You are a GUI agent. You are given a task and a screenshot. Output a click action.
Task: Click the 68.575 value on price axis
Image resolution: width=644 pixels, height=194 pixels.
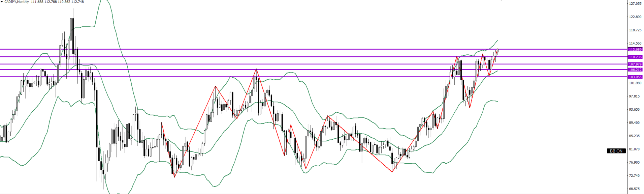coord(635,189)
